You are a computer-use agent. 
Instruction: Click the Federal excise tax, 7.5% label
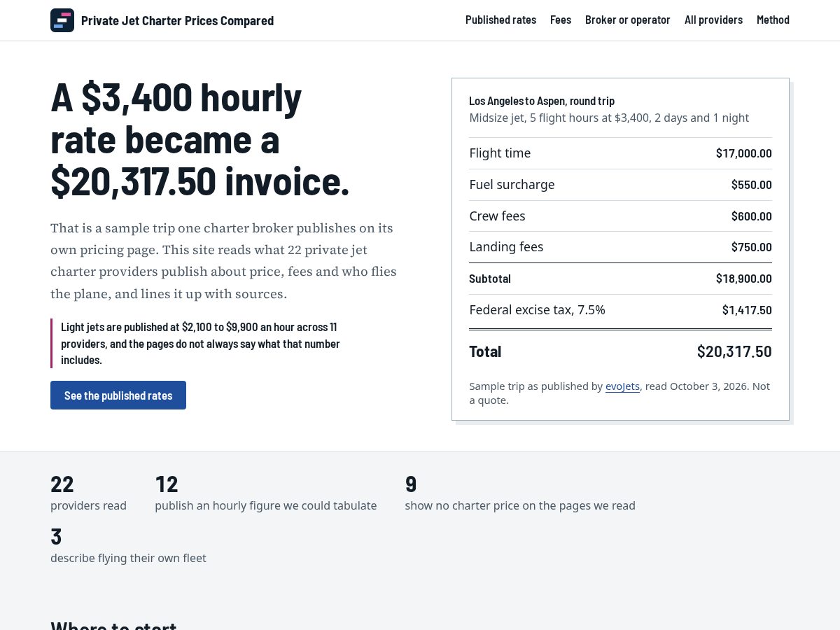537,310
